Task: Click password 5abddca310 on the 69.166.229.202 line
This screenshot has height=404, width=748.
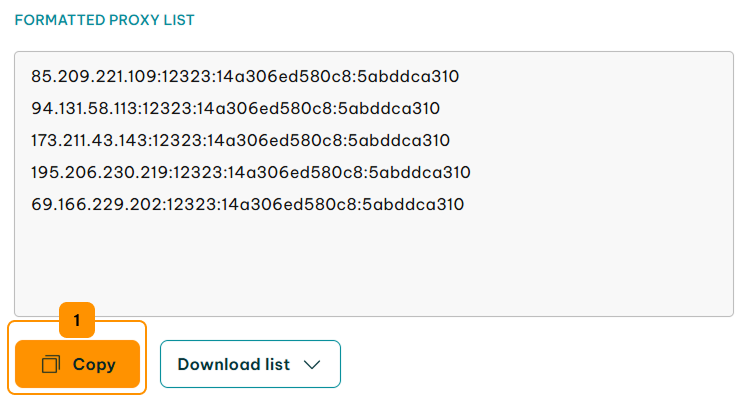Action: pos(413,204)
